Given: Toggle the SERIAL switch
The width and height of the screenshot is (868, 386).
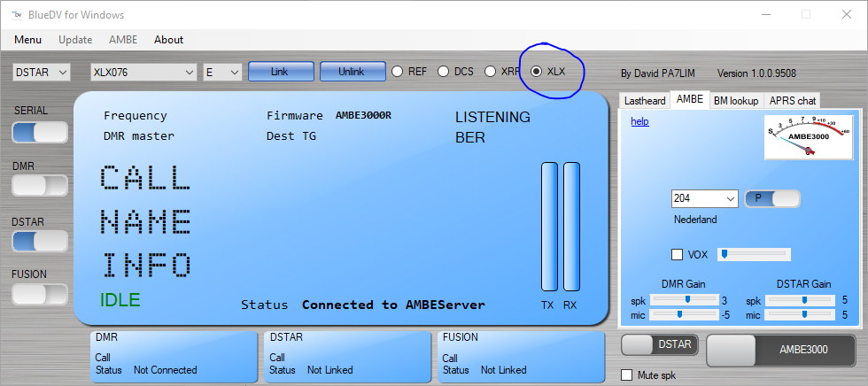Looking at the screenshot, I should pos(40,133).
